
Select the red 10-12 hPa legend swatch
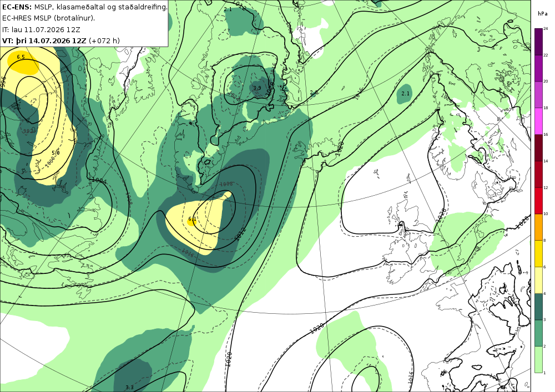point(538,201)
